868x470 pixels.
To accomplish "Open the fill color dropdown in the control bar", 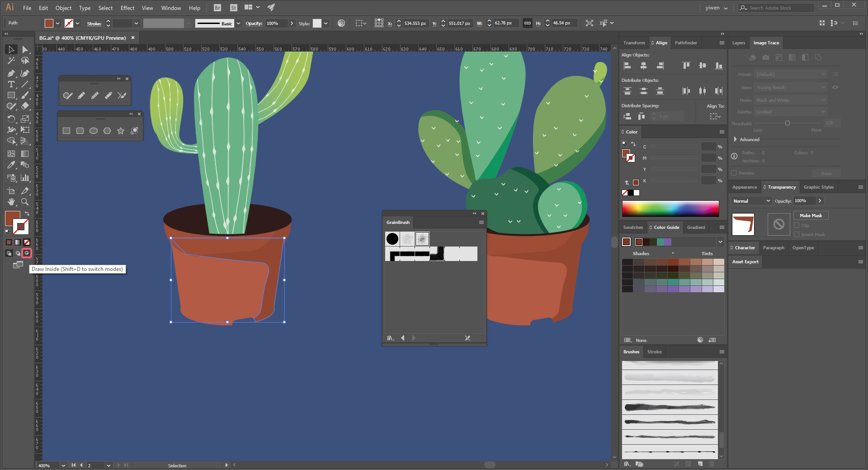I will pos(58,23).
